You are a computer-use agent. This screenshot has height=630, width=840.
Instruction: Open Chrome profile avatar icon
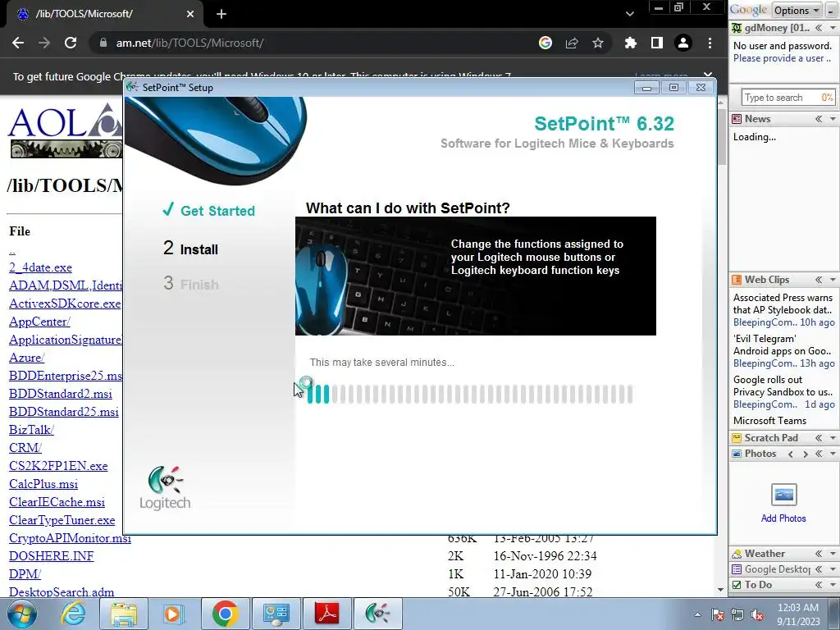click(x=683, y=43)
